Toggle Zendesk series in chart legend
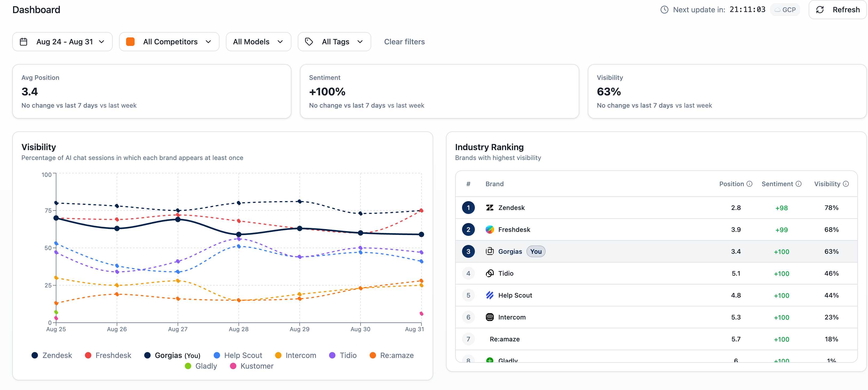 coord(52,355)
